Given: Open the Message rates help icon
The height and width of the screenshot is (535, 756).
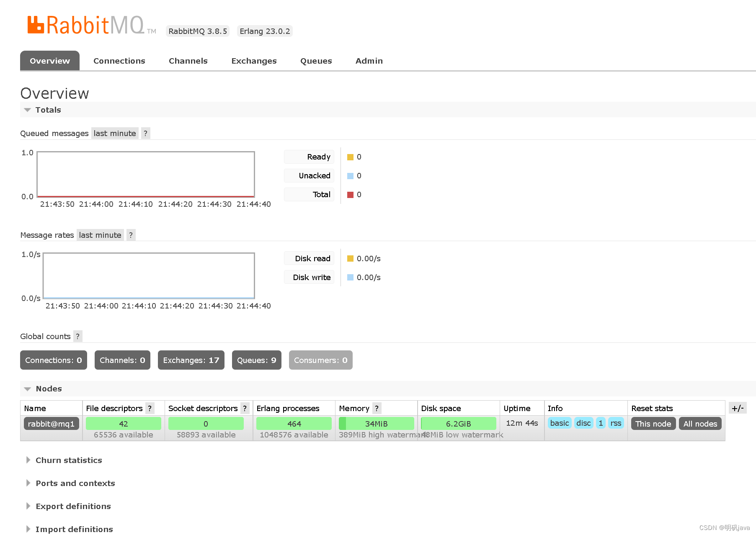Looking at the screenshot, I should [x=131, y=235].
